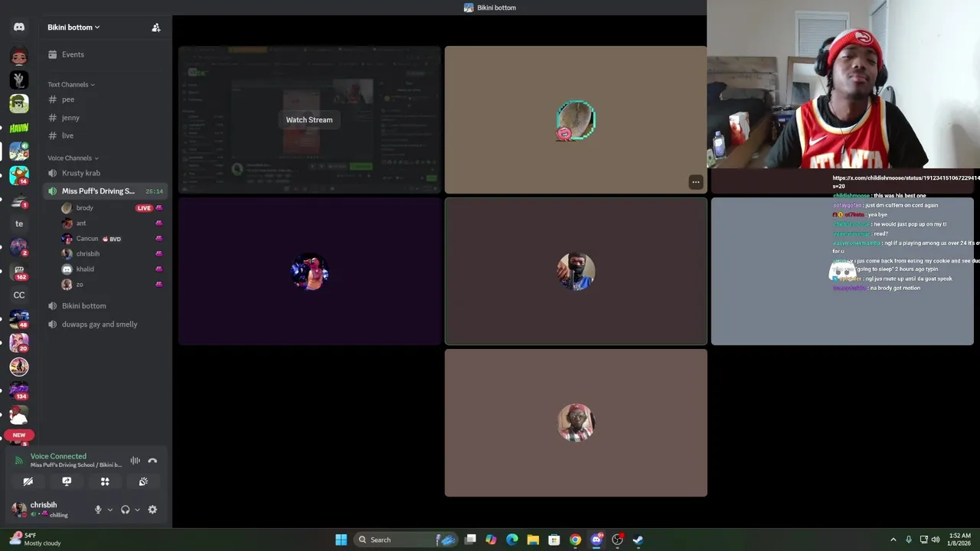Click the taskbar Search box

(407, 540)
